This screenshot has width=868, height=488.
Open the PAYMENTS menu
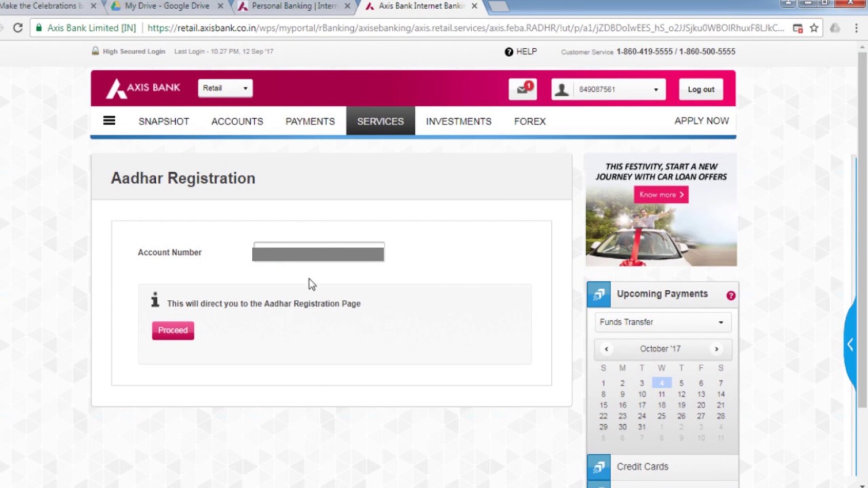310,121
